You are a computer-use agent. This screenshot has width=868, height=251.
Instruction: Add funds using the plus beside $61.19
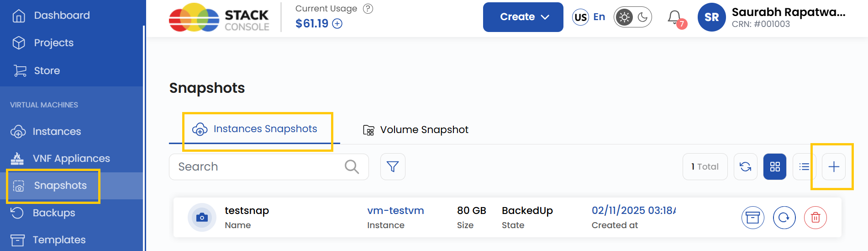click(337, 24)
